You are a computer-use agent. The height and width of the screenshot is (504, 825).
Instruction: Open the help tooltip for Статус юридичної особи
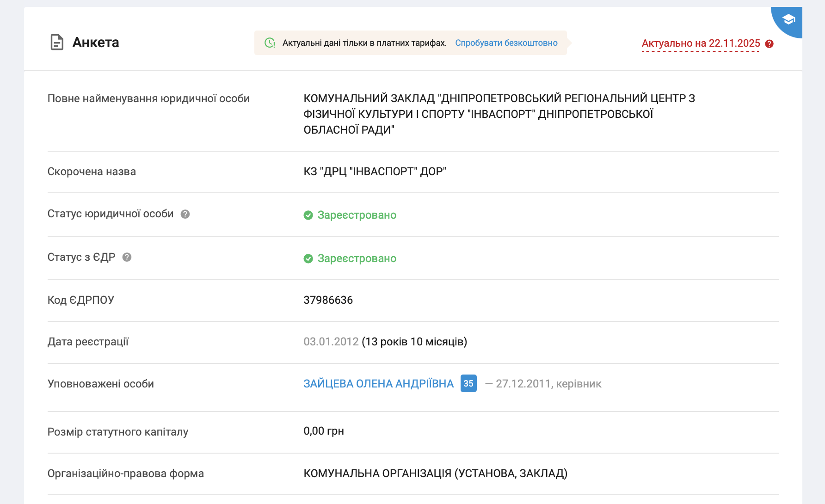[x=185, y=214]
